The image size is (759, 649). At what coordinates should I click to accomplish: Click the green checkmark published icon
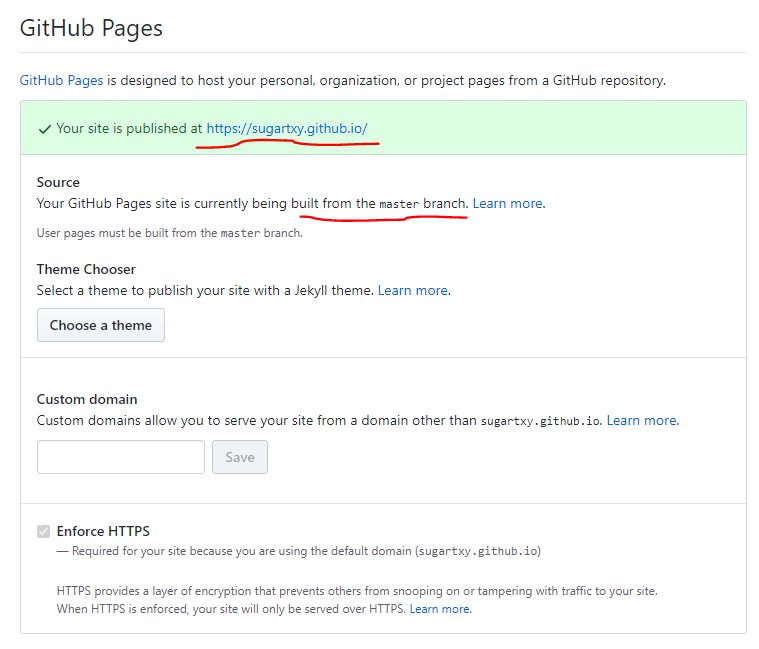click(45, 129)
